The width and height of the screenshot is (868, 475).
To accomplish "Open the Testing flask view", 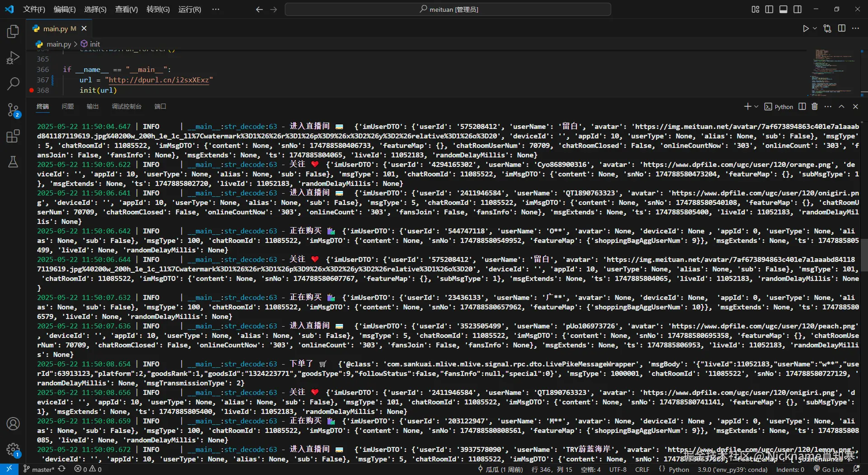I will point(13,162).
